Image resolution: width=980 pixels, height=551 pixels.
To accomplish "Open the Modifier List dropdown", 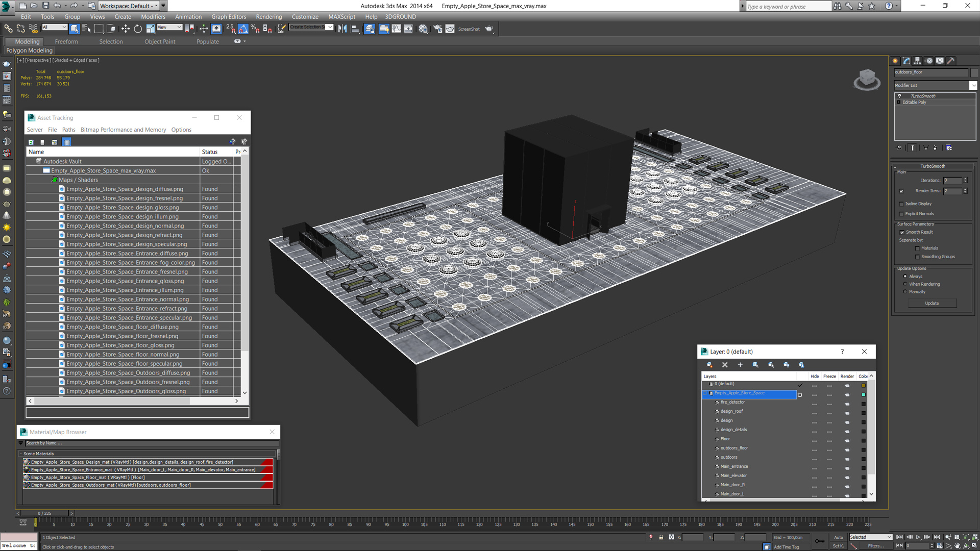I will pyautogui.click(x=973, y=85).
